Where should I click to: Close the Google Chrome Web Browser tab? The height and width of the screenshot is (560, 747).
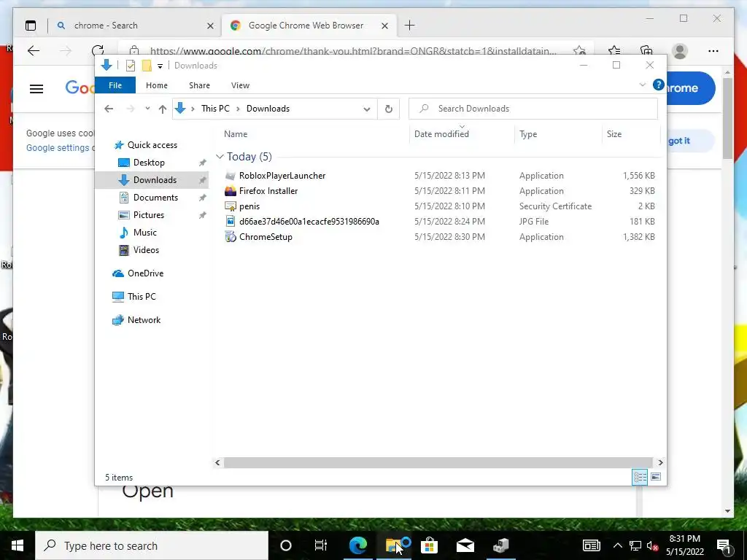[x=385, y=26]
